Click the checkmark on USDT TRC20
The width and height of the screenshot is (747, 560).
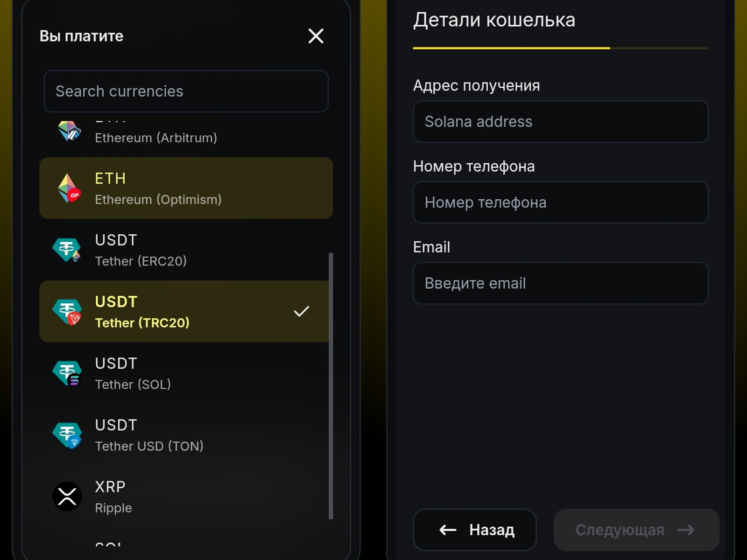[x=301, y=311]
